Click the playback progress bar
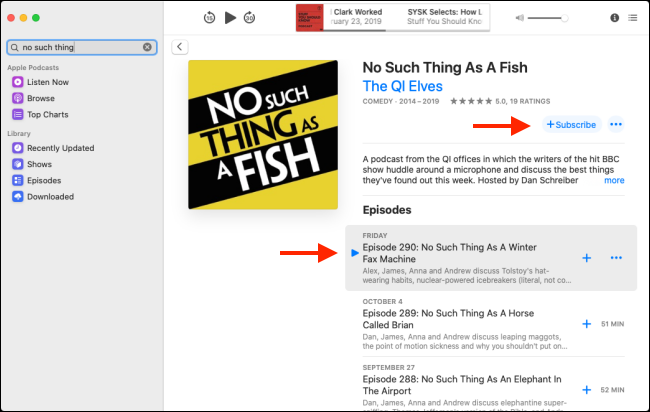 tap(406, 30)
